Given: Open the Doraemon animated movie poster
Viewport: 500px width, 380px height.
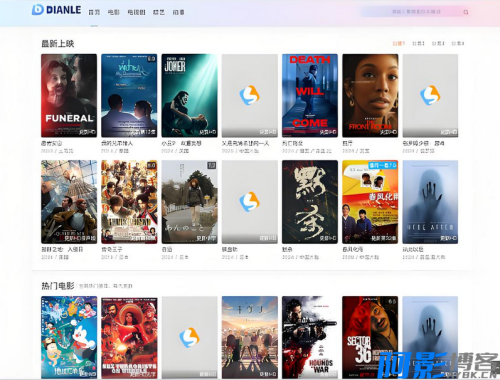Looking at the screenshot, I should [x=69, y=337].
